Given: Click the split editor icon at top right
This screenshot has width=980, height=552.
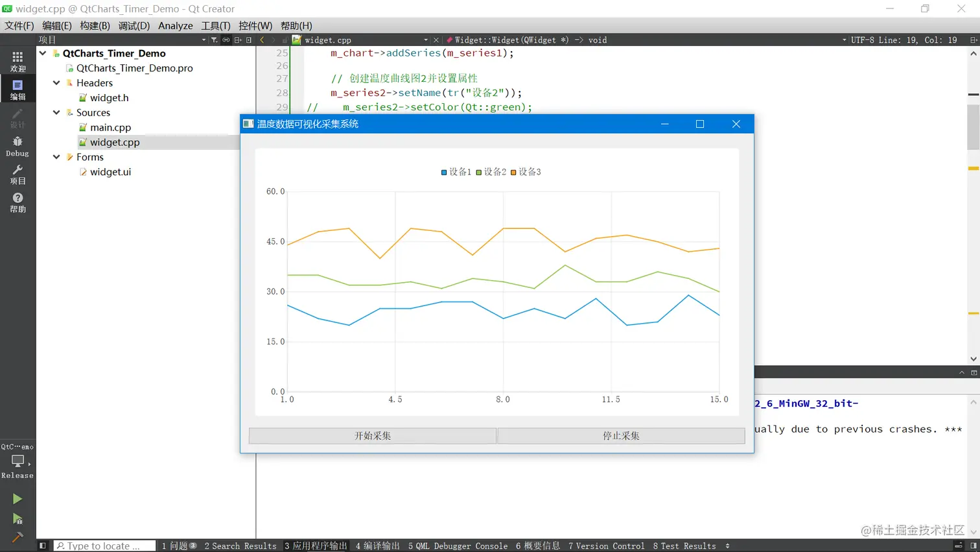Looking at the screenshot, I should 974,40.
